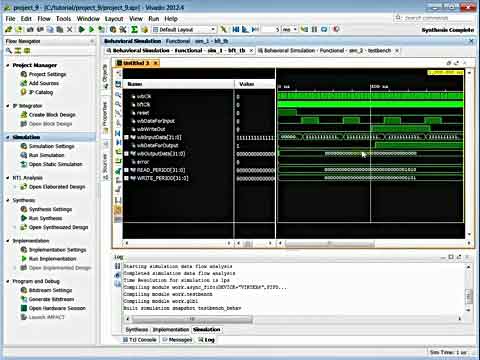Open the Tools menu

point(63,19)
